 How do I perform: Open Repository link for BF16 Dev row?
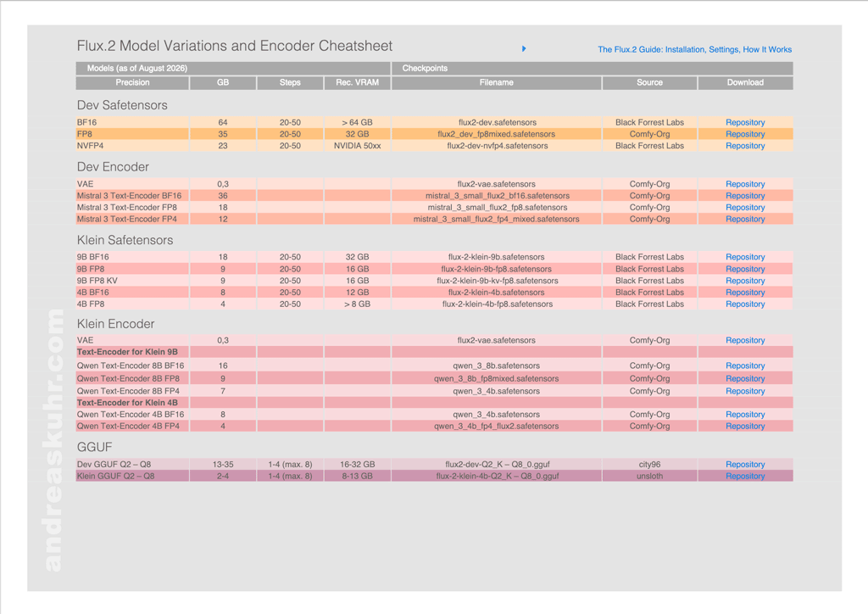[x=745, y=122]
